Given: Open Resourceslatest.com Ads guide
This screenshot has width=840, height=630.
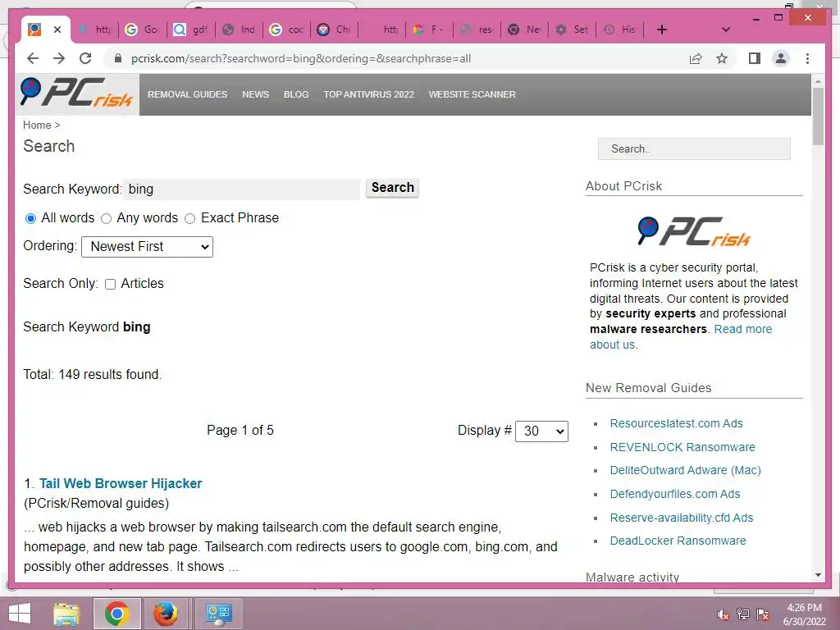Looking at the screenshot, I should point(676,423).
